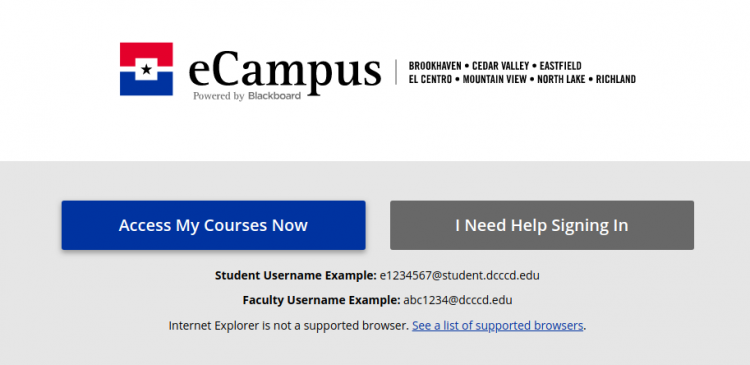Follow the See a list of supported browsers link
750x365 pixels.
497,326
